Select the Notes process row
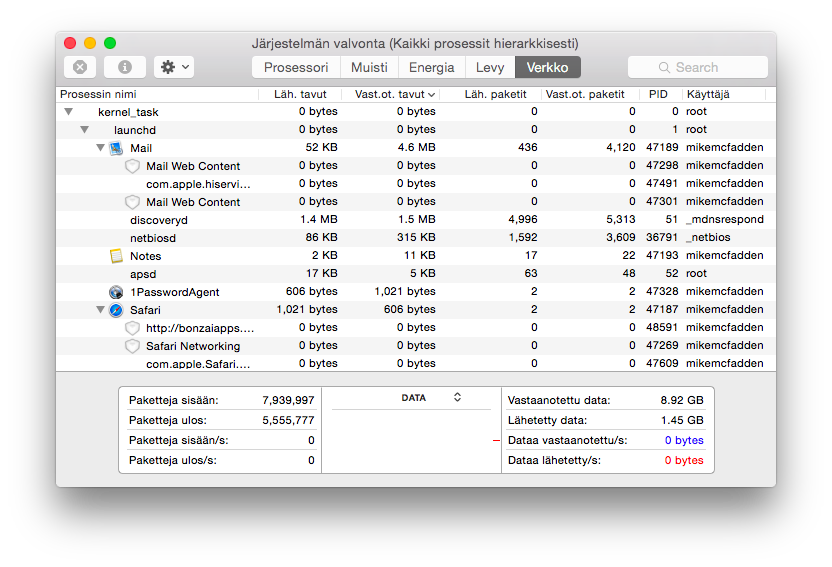 click(416, 256)
